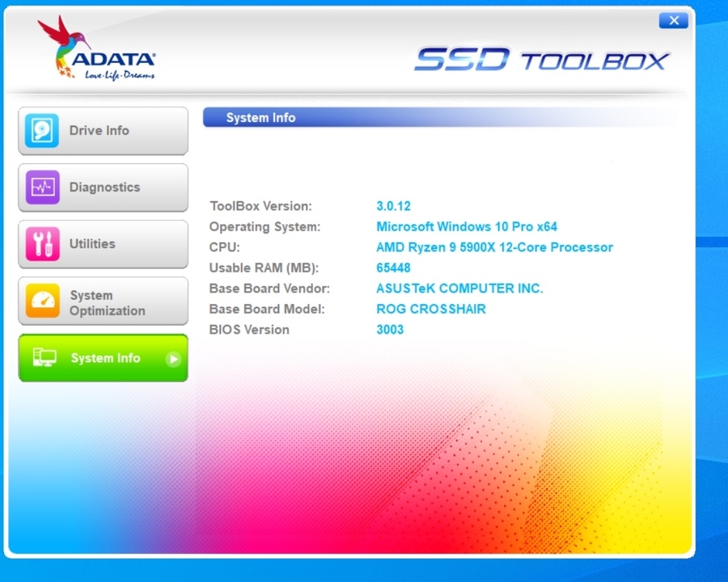Image resolution: width=728 pixels, height=582 pixels.
Task: Select the AMD Ryzen 9 5900X value
Action: point(494,247)
